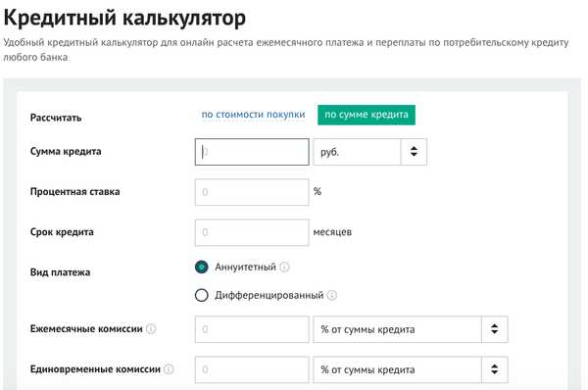Viewport: 588px width, 390px height.
Task: Click the Процентная ставка input field
Action: click(x=252, y=192)
